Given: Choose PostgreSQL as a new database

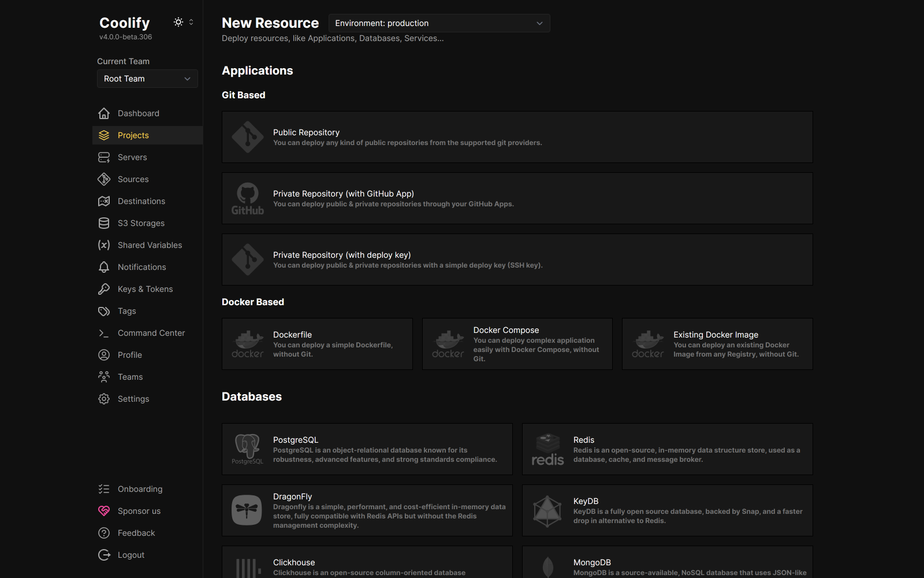Looking at the screenshot, I should [367, 449].
